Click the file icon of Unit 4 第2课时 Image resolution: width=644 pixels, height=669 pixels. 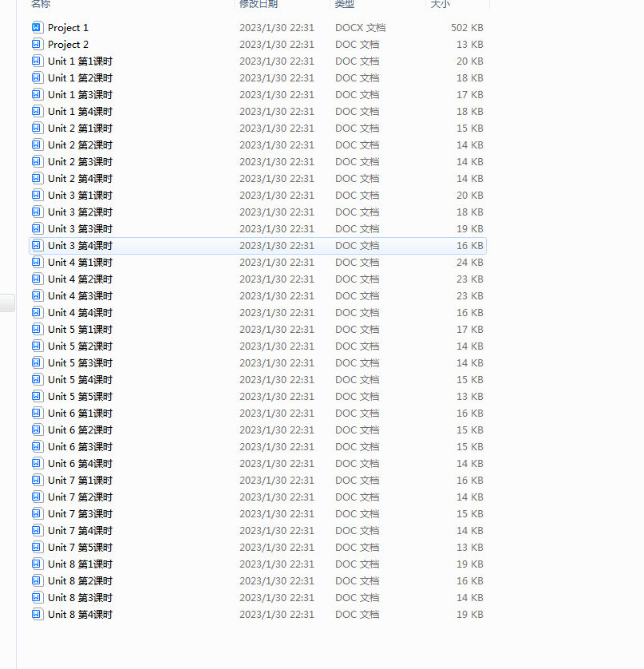coord(37,279)
